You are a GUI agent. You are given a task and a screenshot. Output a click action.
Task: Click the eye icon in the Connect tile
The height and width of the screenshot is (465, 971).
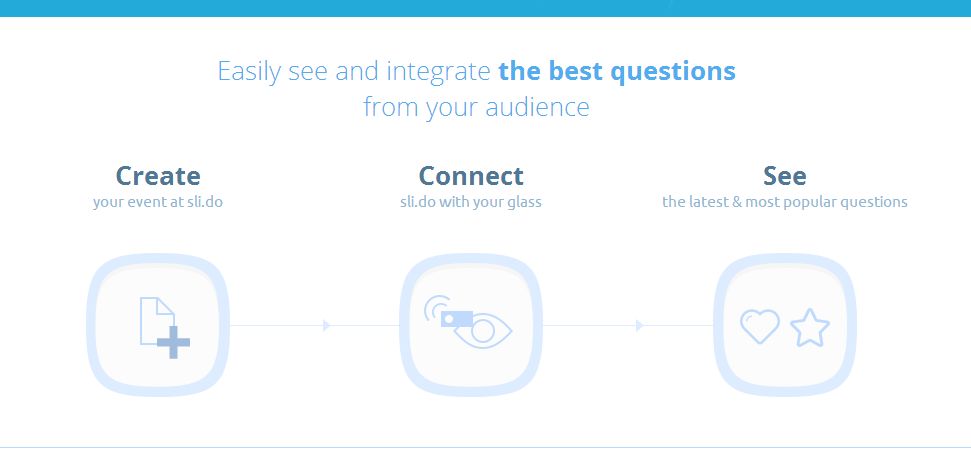tap(483, 332)
